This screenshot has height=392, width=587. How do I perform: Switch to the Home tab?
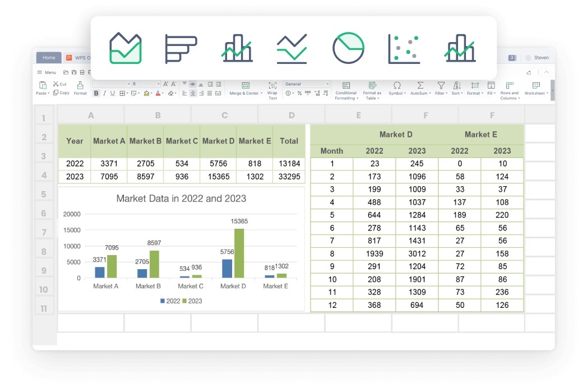click(x=48, y=57)
